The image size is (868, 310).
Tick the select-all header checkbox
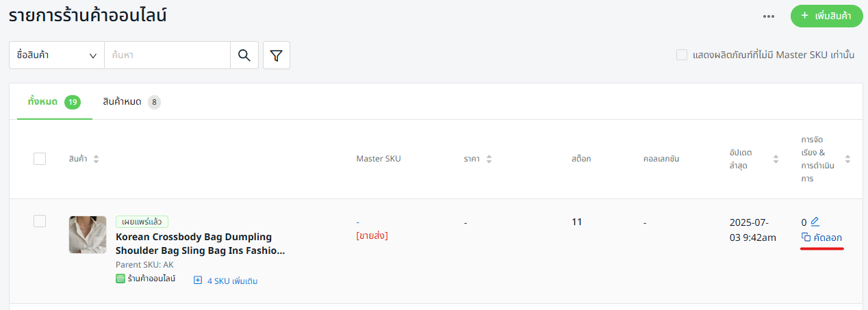(x=40, y=159)
